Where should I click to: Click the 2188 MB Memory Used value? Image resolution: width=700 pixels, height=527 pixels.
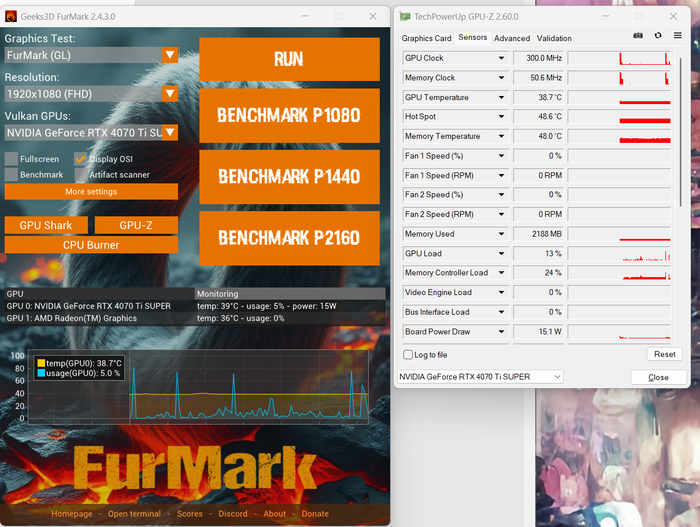click(x=538, y=234)
